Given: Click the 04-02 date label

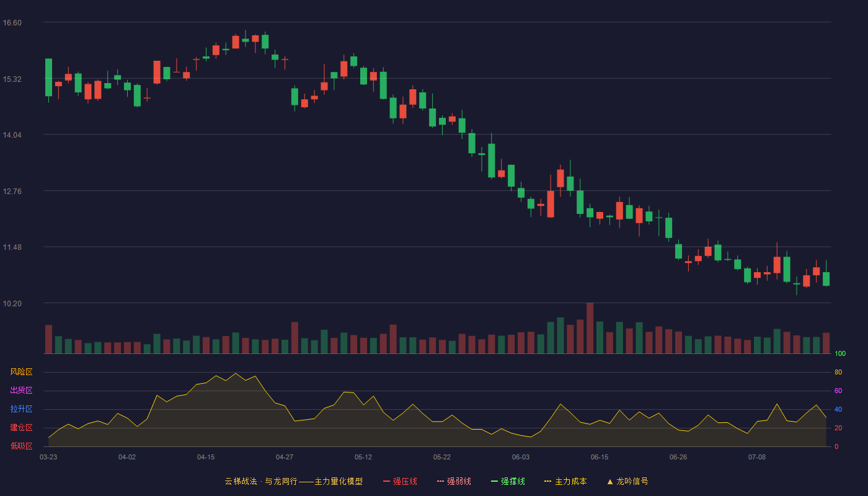Looking at the screenshot, I should 127,457.
